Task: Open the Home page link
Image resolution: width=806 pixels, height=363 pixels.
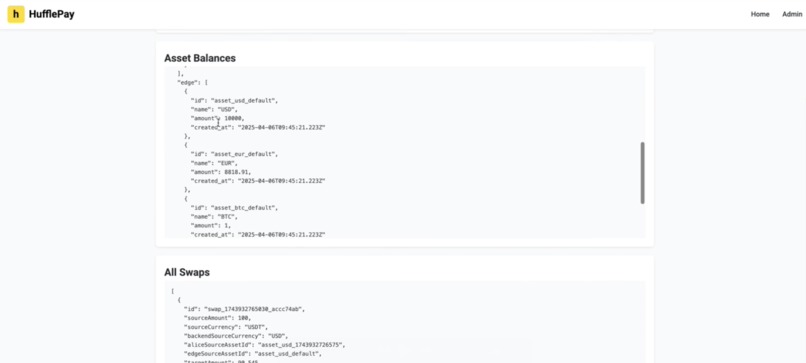Action: coord(760,14)
